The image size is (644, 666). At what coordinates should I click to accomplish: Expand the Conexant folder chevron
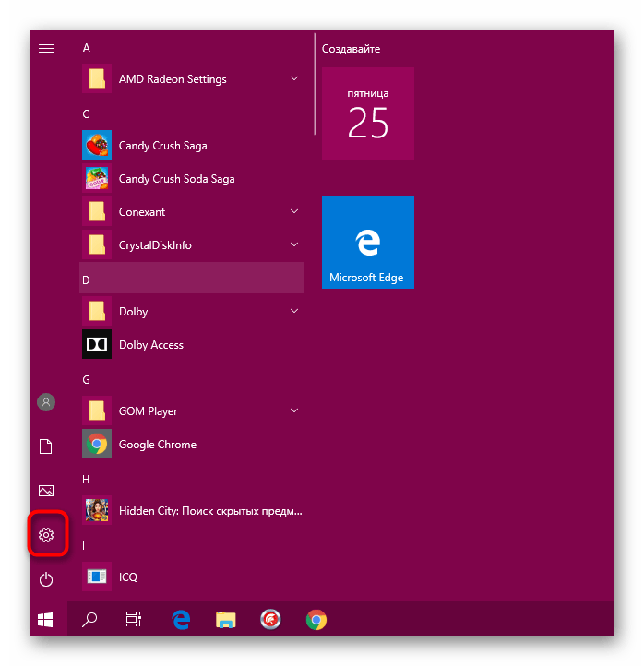[x=294, y=211]
